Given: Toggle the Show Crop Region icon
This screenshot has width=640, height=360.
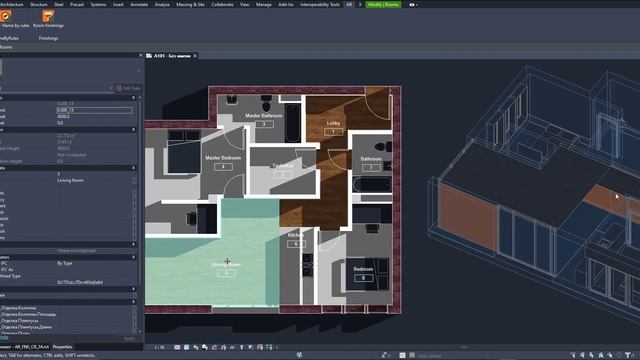Looking at the screenshot, I should click(x=223, y=347).
